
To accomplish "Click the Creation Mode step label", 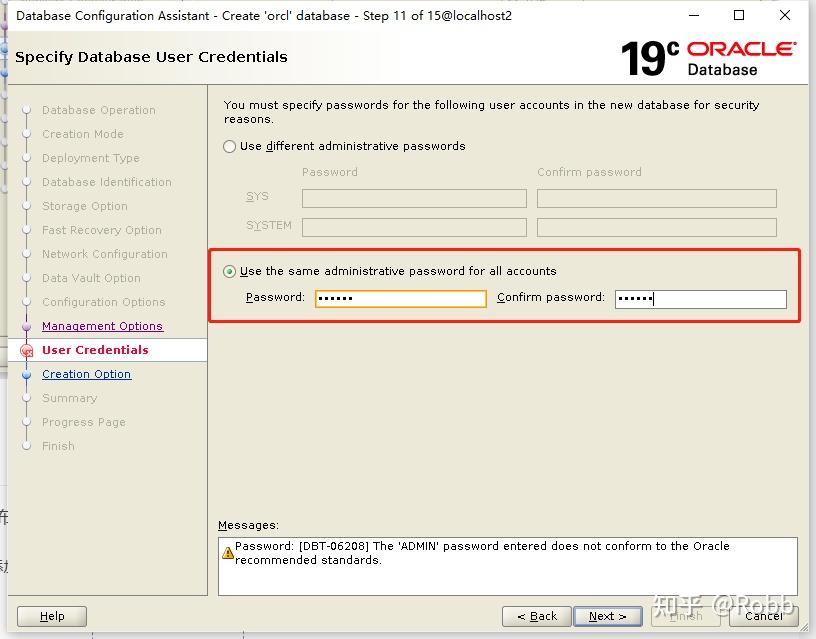I will click(x=83, y=134).
